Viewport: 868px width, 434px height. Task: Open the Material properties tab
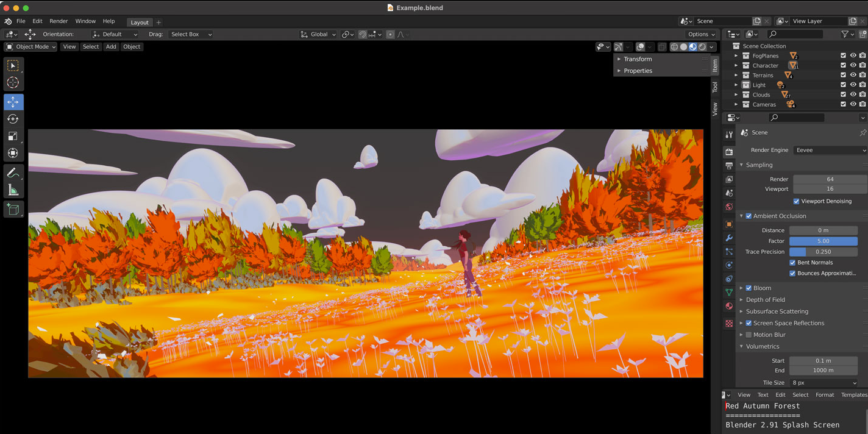coord(729,306)
